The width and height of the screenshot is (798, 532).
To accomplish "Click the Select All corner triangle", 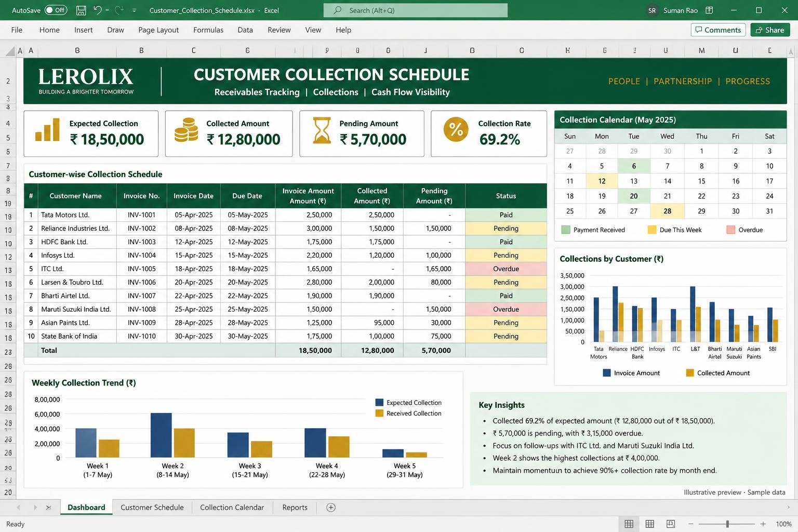I will 10,51.
